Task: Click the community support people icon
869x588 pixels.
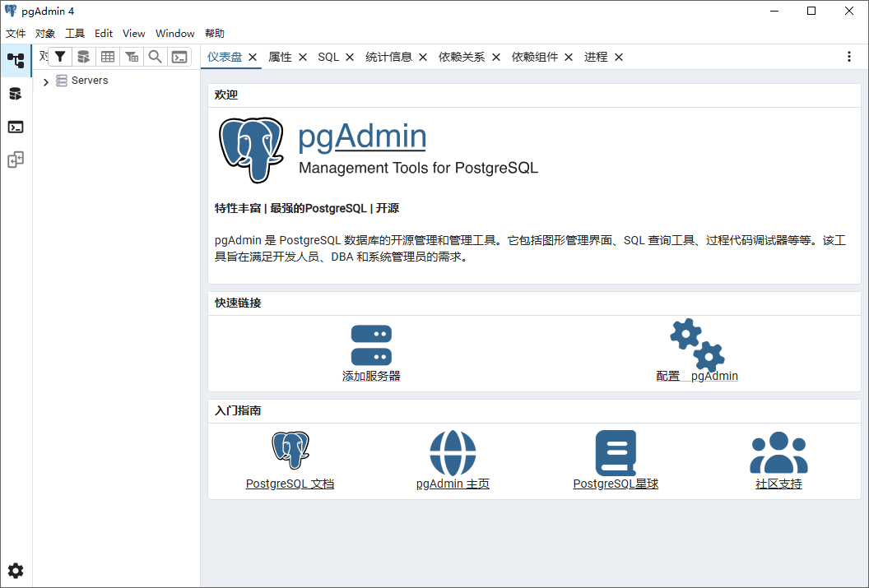Action: [778, 452]
